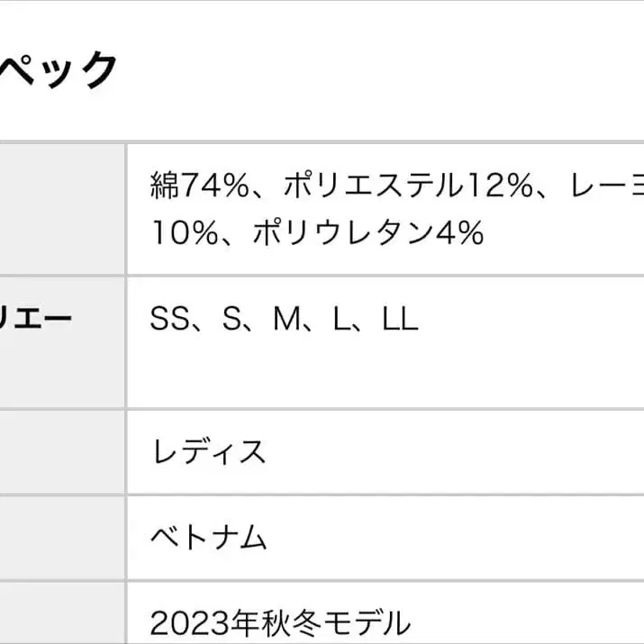
Task: Pick the "LL" size
Action: click(x=400, y=319)
